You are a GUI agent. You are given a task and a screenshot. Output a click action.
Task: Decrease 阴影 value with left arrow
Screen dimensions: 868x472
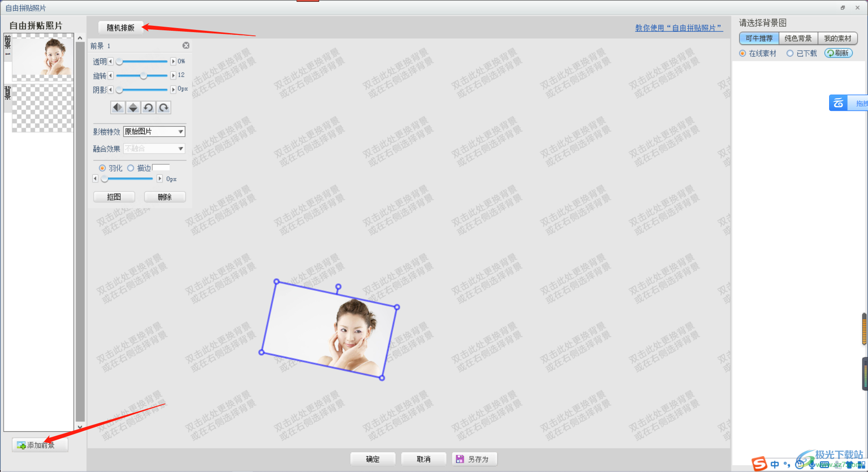(x=110, y=90)
